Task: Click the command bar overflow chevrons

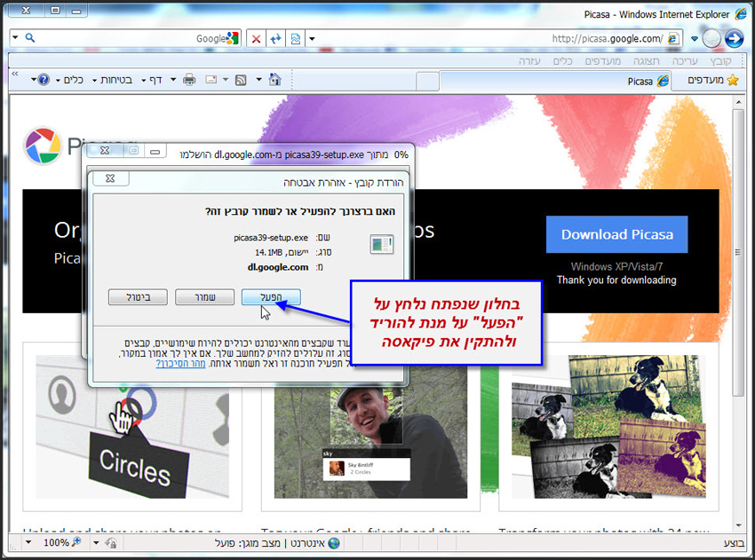Action: [15, 74]
